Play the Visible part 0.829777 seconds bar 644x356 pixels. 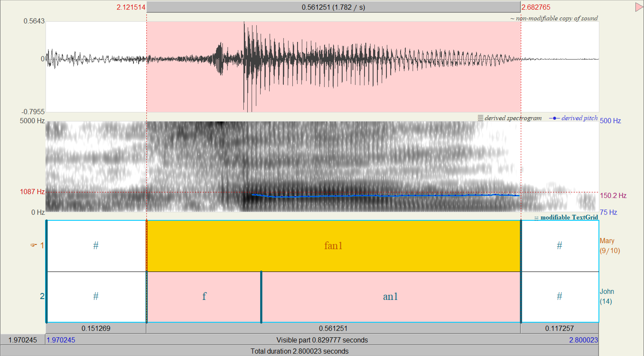(x=322, y=340)
